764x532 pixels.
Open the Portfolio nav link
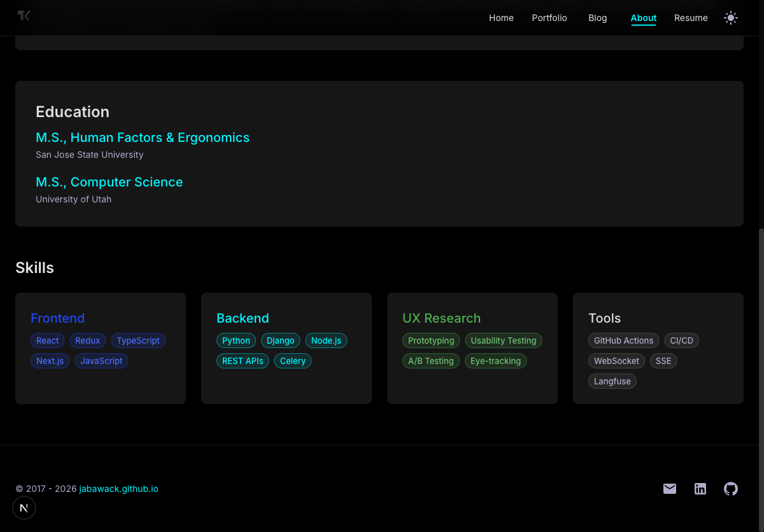coord(549,18)
